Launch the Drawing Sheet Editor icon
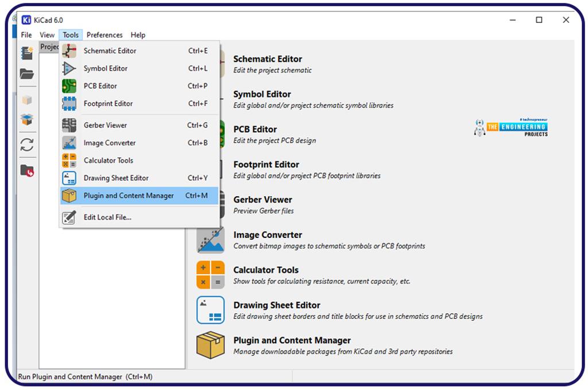The image size is (588, 390). click(210, 310)
